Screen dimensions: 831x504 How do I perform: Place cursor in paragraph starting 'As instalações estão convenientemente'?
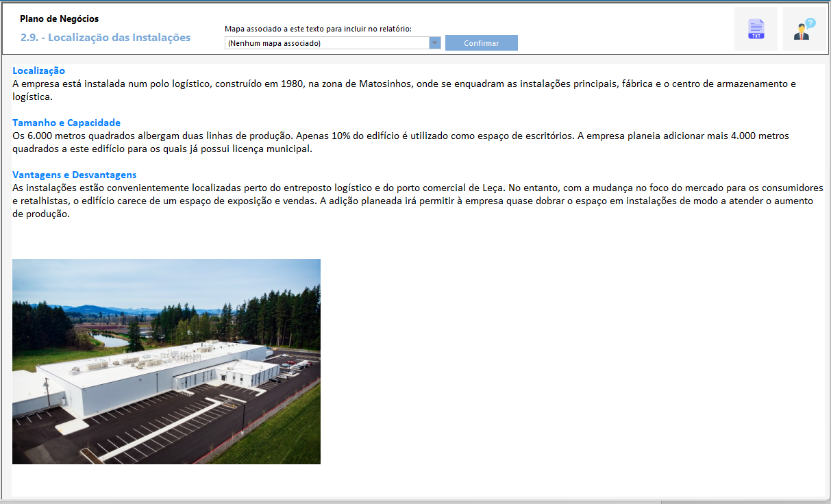click(418, 201)
